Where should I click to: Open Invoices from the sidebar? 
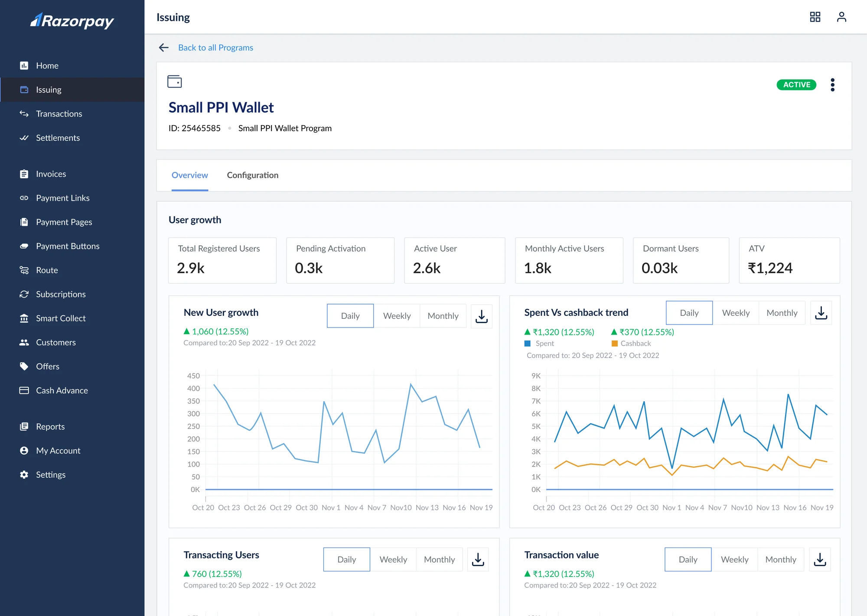click(72, 174)
